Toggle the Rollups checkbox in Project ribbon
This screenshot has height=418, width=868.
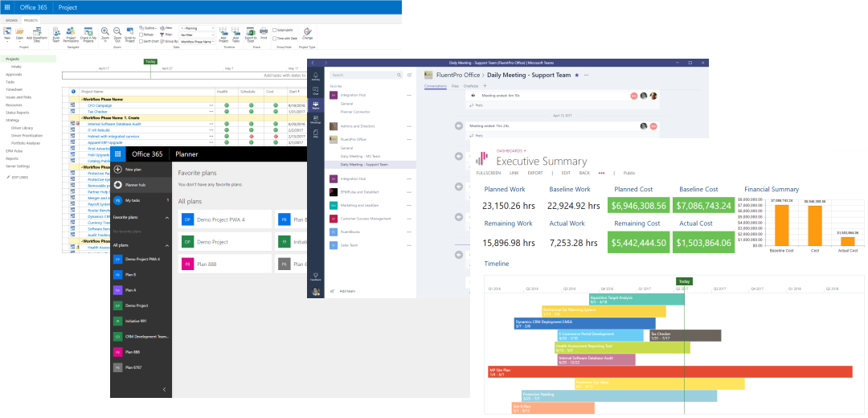(x=141, y=35)
